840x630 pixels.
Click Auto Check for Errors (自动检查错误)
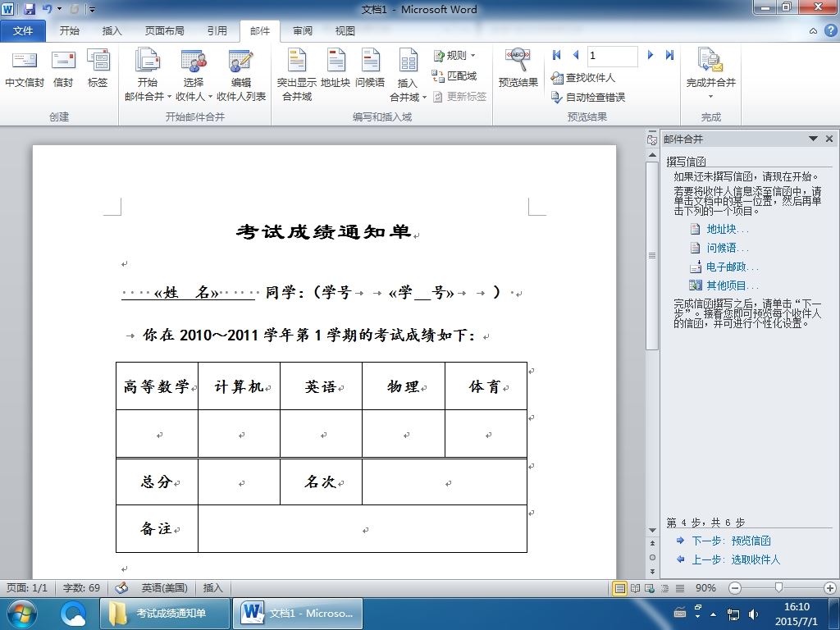coord(588,97)
